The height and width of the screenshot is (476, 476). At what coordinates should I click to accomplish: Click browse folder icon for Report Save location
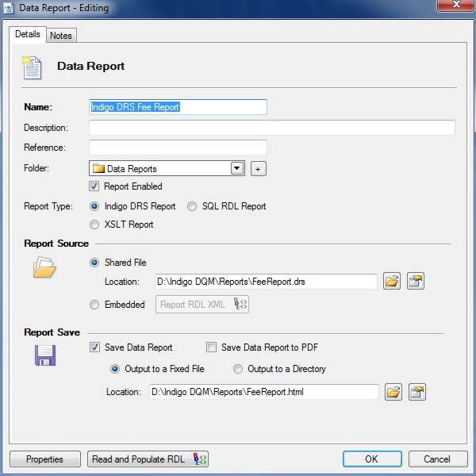(x=393, y=391)
